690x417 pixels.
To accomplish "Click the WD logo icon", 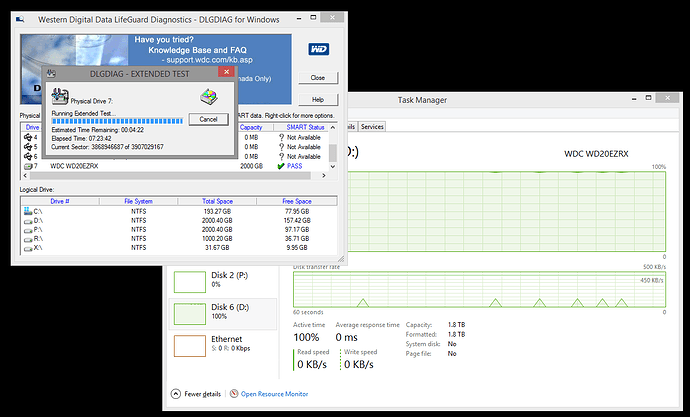I will [319, 49].
